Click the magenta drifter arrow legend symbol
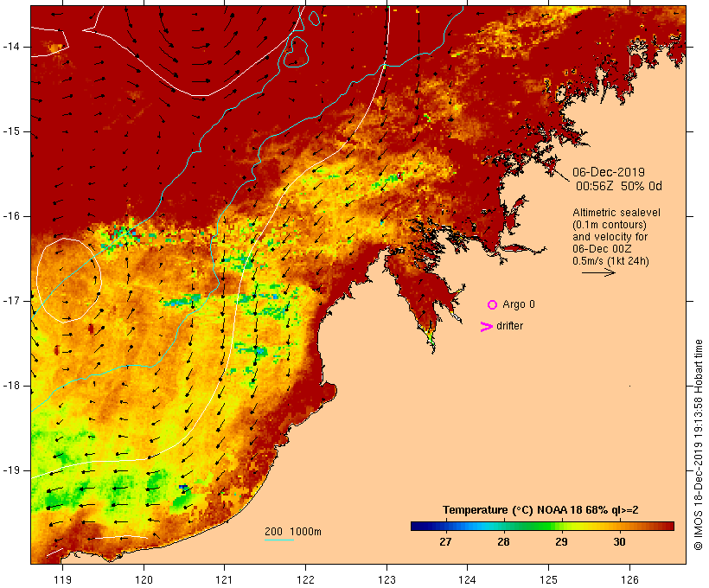 click(487, 327)
